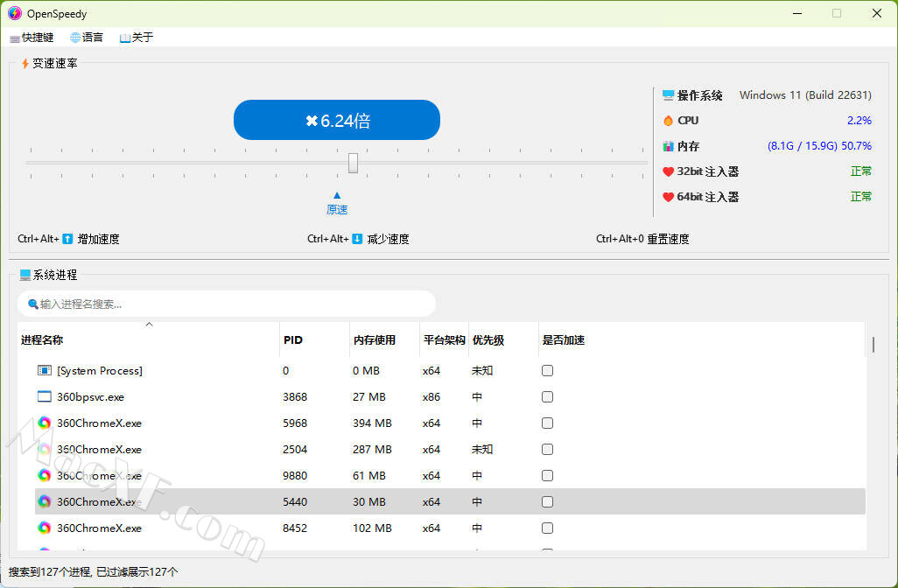This screenshot has width=898, height=588.
Task: Click the [System Process] row icon
Action: [x=45, y=370]
